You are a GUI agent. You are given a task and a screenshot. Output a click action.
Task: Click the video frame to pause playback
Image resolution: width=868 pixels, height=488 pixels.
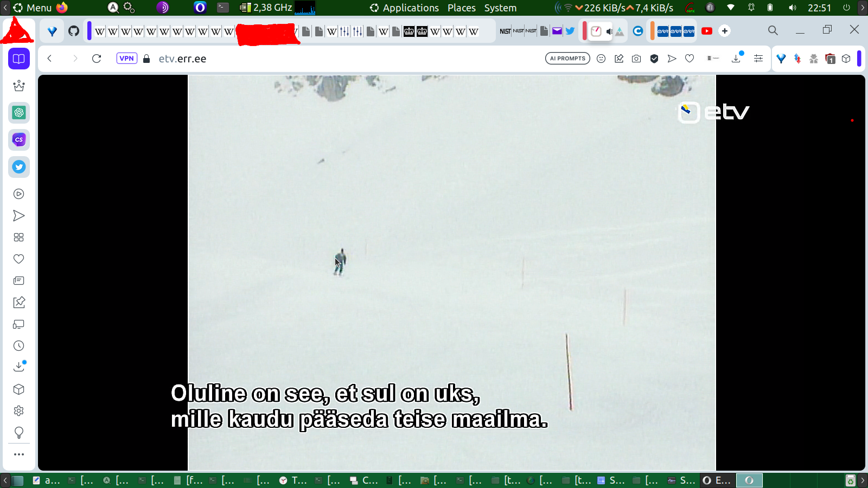451,273
